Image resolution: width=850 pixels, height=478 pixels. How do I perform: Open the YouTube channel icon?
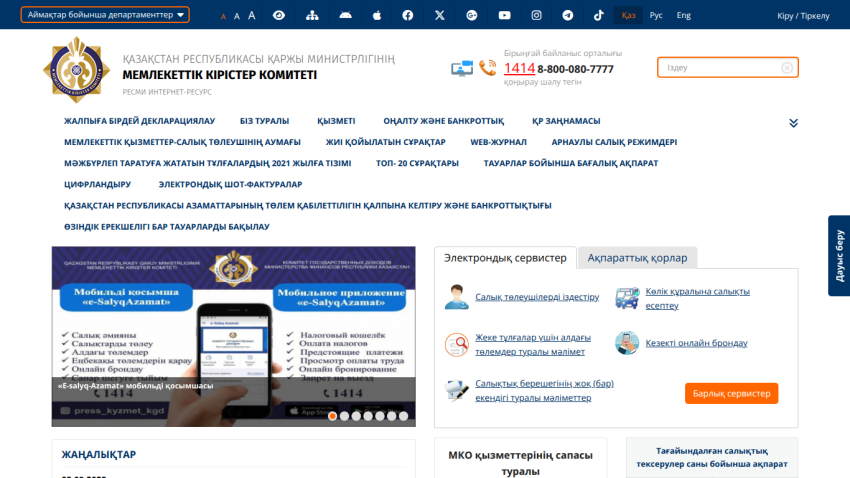(x=504, y=15)
